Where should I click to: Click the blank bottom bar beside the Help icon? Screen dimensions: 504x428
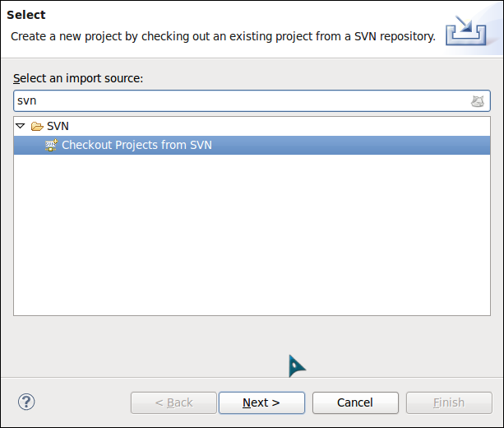point(82,402)
